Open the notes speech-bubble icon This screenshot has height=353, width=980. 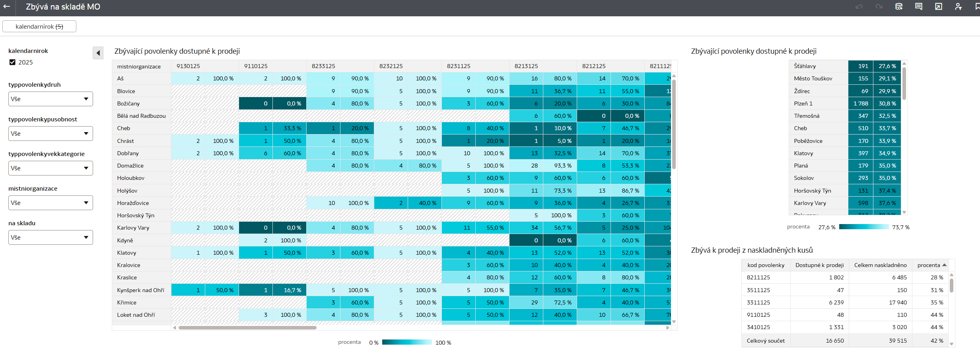tap(919, 6)
